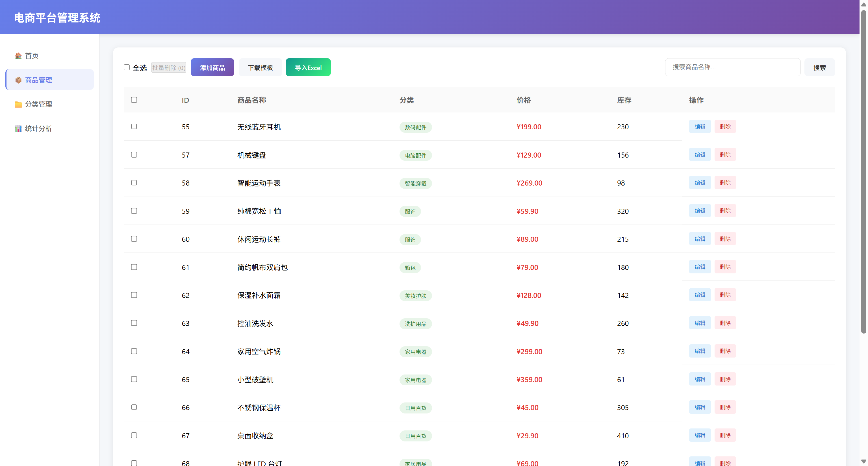Edit 纯棉宽松 T 恤 entry
868x466 pixels.
(700, 210)
